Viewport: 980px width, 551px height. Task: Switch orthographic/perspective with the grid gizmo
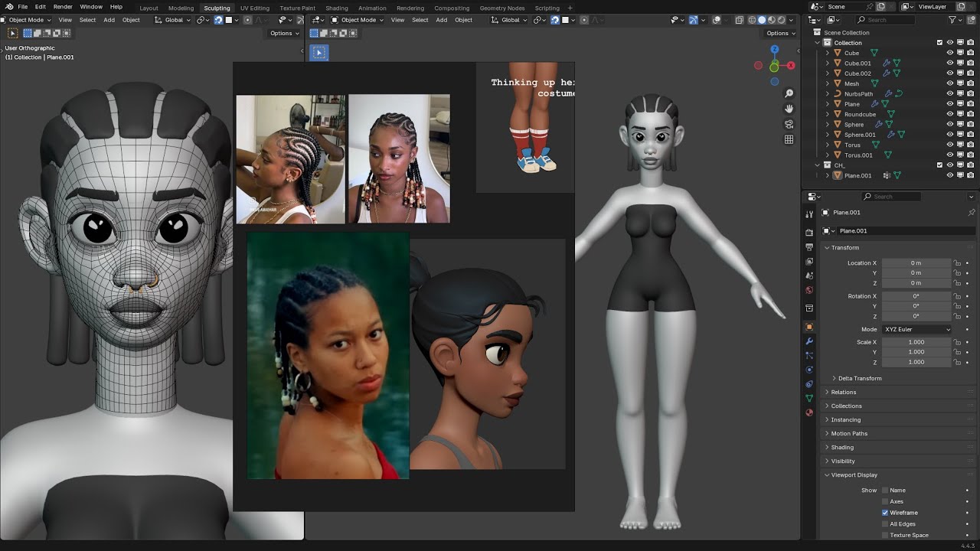(x=789, y=139)
